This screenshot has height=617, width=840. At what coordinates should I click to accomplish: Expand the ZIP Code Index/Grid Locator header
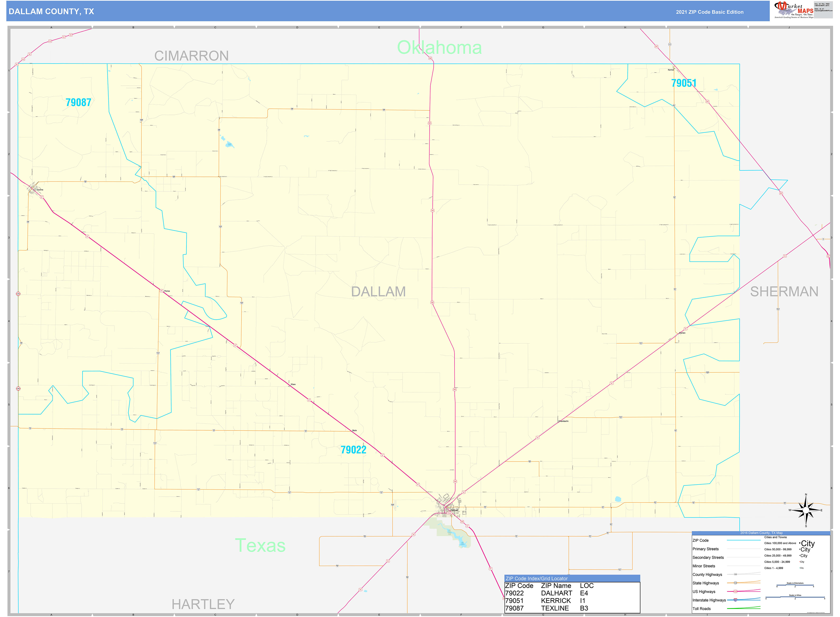[537, 578]
